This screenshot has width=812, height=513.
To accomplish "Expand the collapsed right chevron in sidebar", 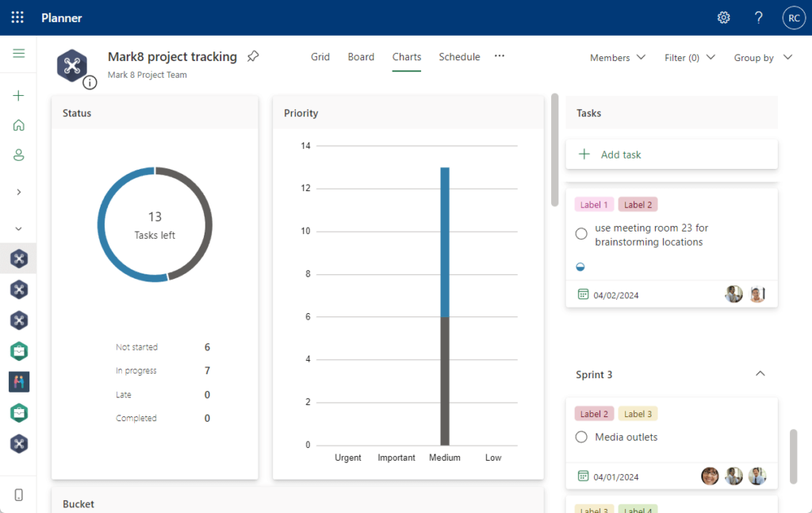I will tap(19, 192).
